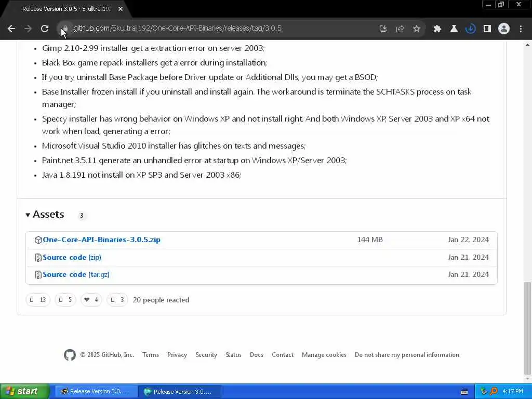Image resolution: width=532 pixels, height=399 pixels.
Task: Open the profile avatar icon
Action: pos(504,29)
